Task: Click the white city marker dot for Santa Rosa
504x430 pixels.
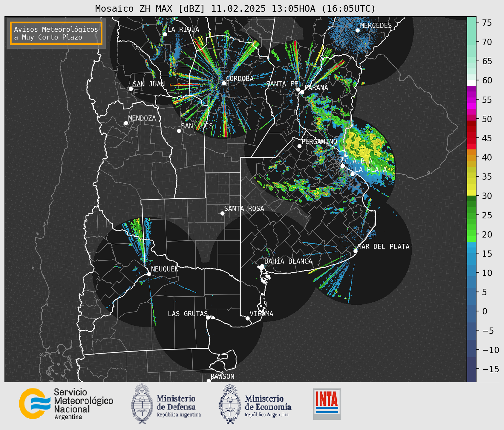Action: [222, 213]
